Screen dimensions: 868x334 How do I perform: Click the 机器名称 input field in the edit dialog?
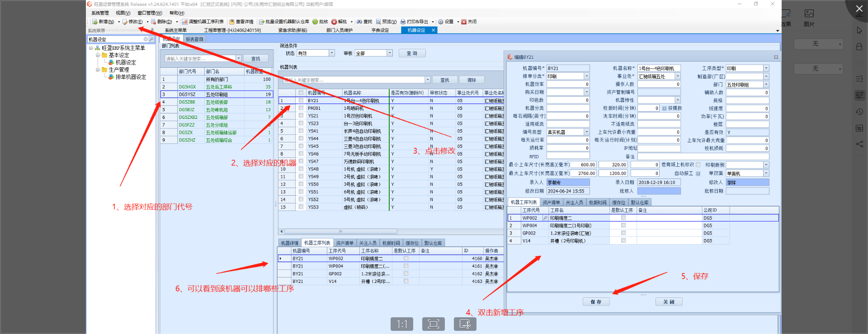[659, 68]
